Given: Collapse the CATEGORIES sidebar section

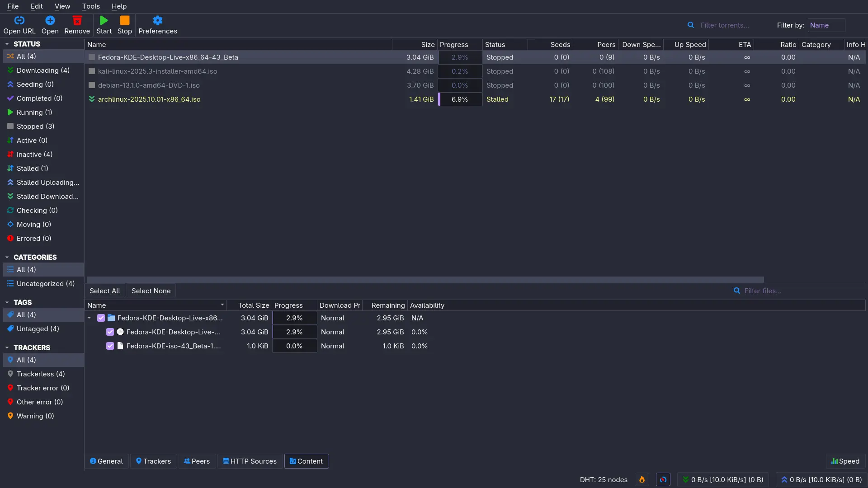Looking at the screenshot, I should click(7, 258).
